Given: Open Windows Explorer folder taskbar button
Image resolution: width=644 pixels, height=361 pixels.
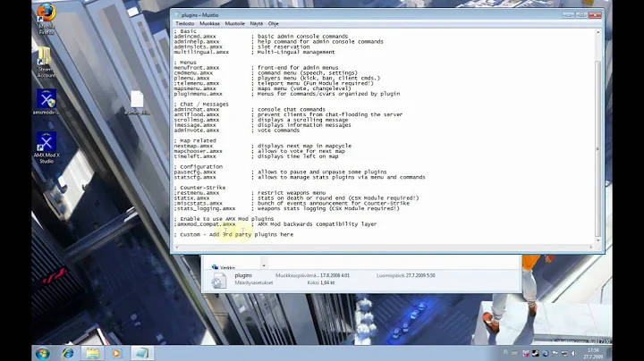Looking at the screenshot, I should (92, 353).
